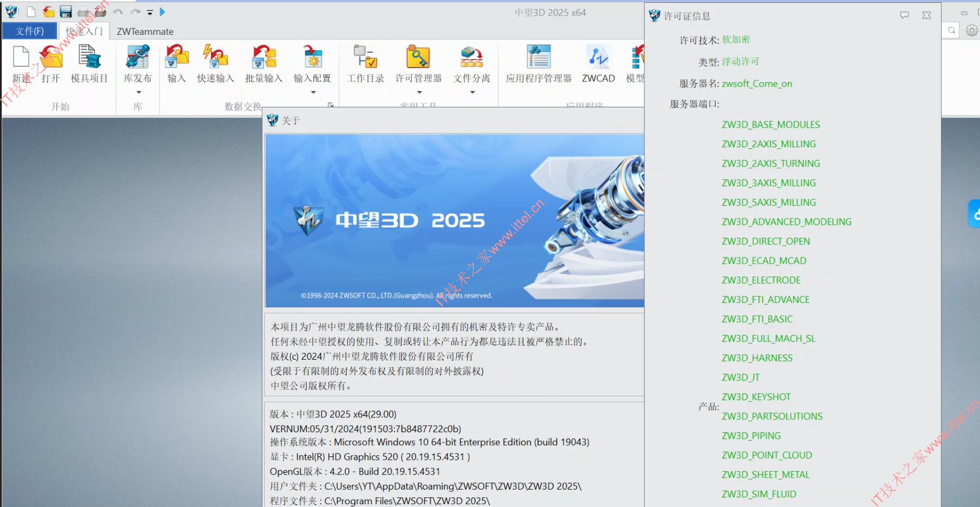980x507 pixels.
Task: Select ZW3D_FTI_ADVANCE in the product list
Action: (x=766, y=300)
